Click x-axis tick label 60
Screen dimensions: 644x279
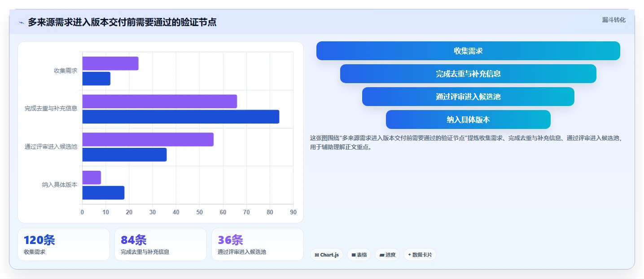(223, 213)
